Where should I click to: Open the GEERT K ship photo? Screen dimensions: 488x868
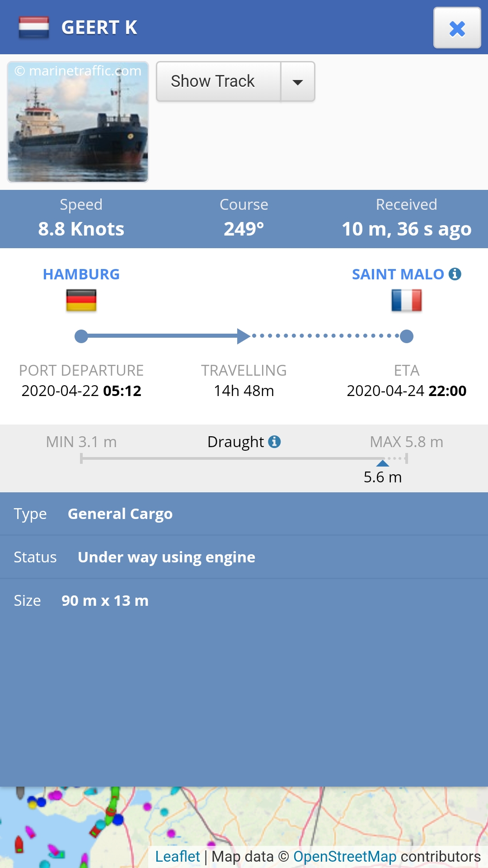[78, 122]
